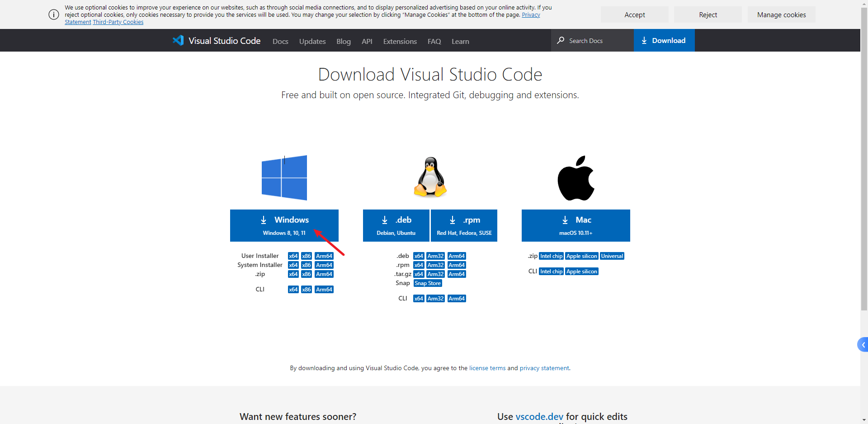Open the blue side panel arrow tab

[x=863, y=345]
